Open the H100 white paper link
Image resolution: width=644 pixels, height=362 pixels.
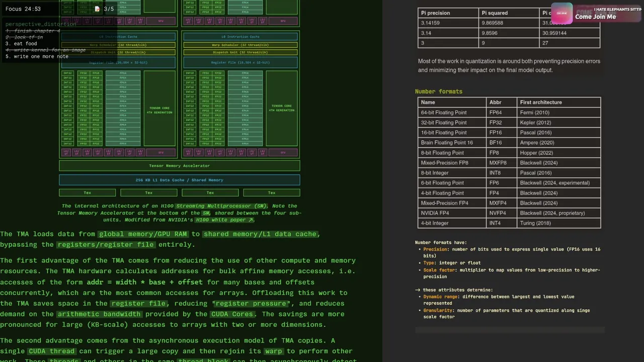point(224,220)
